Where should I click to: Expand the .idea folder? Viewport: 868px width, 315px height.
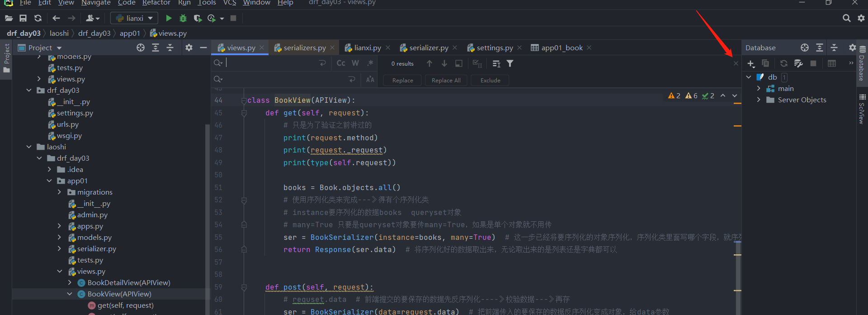click(49, 169)
